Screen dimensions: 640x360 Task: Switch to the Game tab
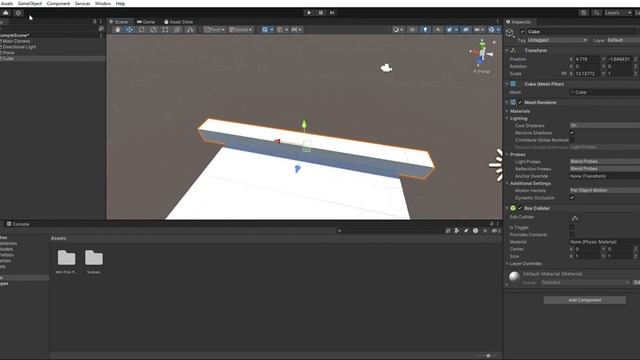click(x=146, y=22)
